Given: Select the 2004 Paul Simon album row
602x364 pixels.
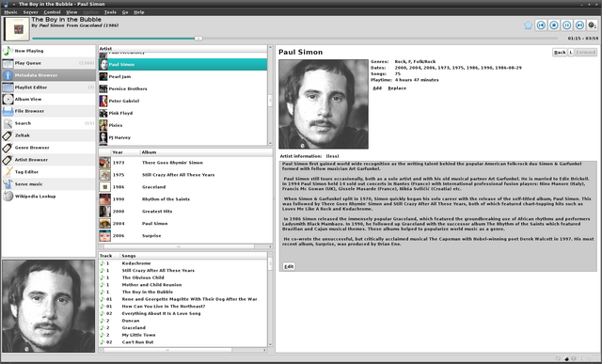Looking at the screenshot, I should coord(185,224).
